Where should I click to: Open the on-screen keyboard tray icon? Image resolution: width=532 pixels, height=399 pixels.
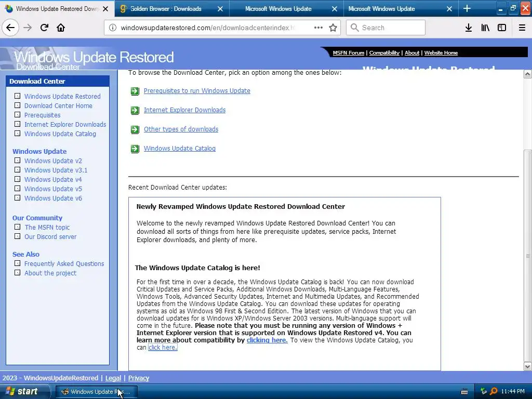click(x=464, y=392)
